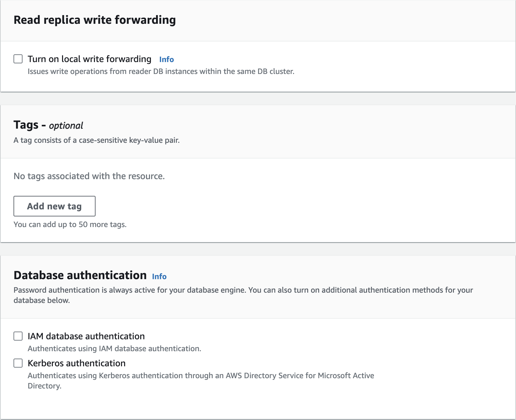
Task: Click the 'IAM database authentication' label text
Action: [x=86, y=336]
